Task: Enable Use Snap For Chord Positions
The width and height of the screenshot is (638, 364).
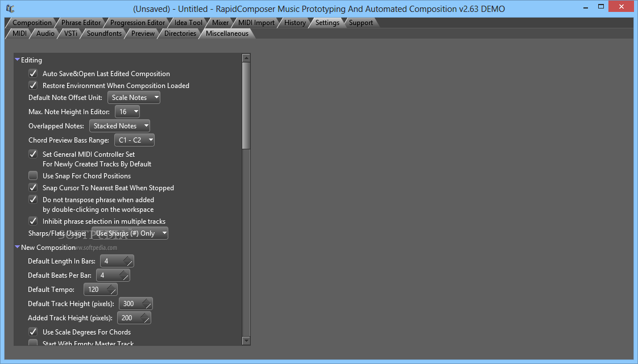Action: (33, 175)
